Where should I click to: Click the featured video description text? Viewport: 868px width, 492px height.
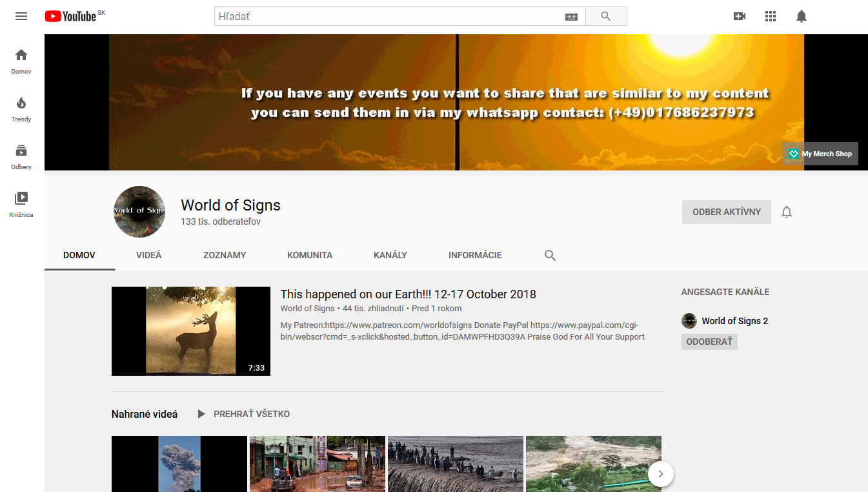(463, 331)
